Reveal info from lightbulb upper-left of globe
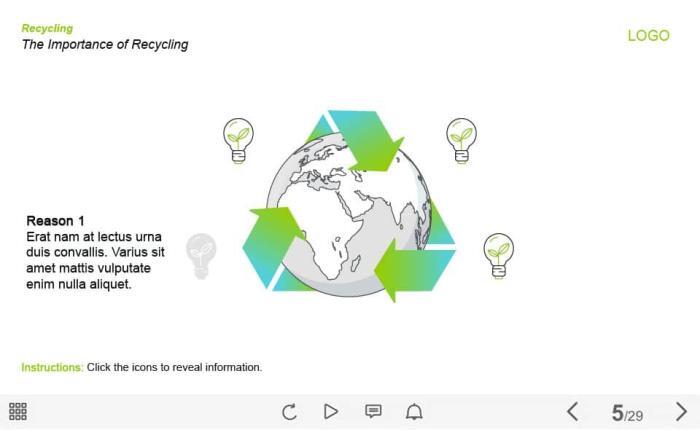 pyautogui.click(x=238, y=140)
